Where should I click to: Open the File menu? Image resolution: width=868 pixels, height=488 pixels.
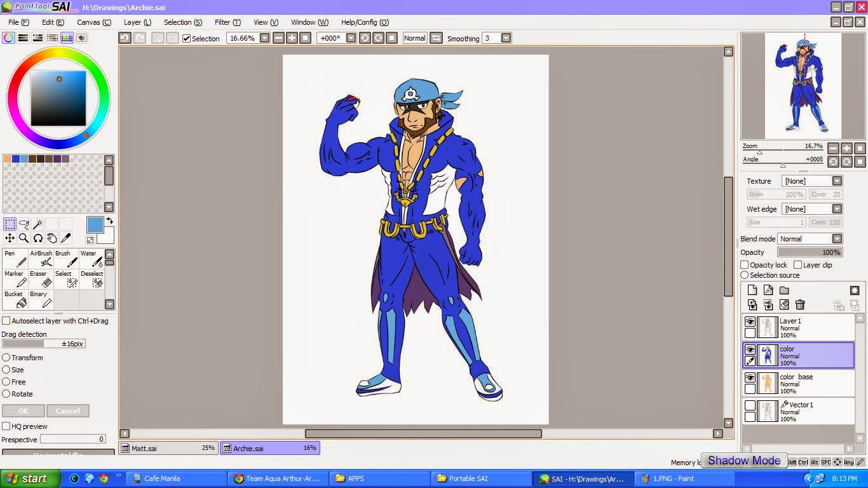pyautogui.click(x=18, y=22)
